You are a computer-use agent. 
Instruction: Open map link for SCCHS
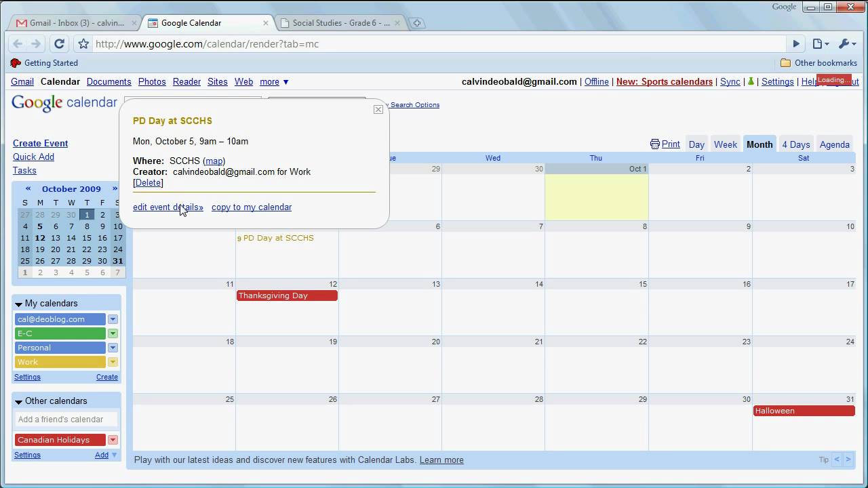214,161
